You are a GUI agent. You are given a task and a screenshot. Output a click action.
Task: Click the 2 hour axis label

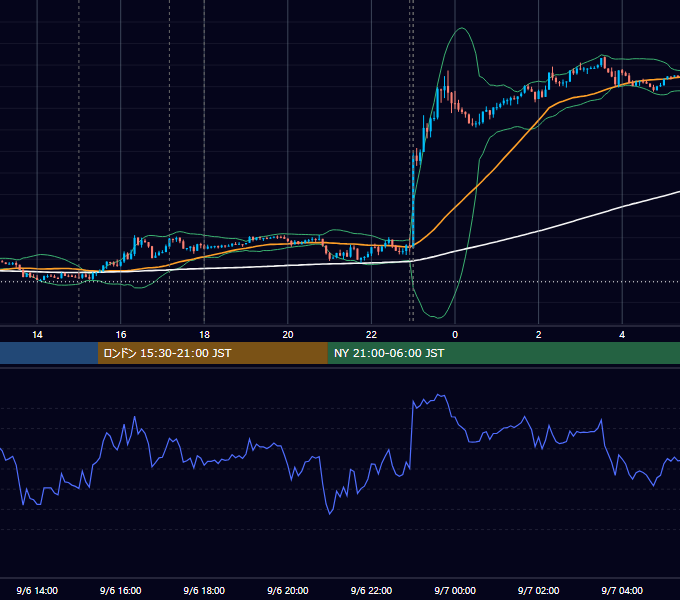click(x=538, y=335)
